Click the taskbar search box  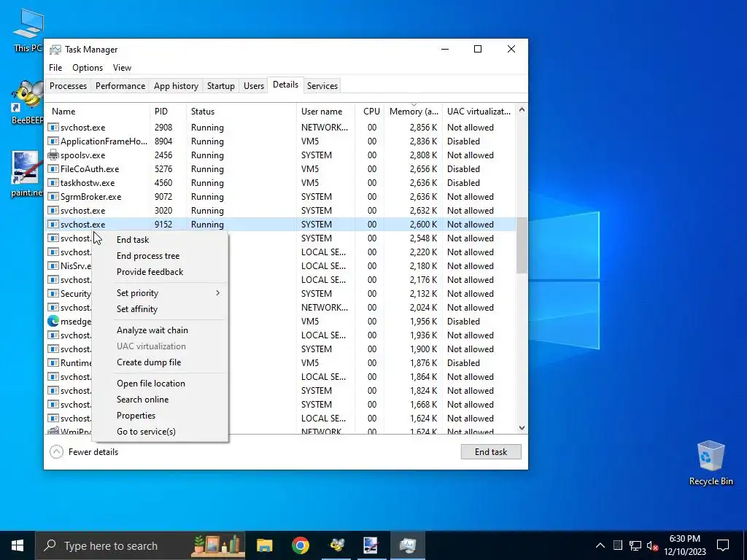coord(141,545)
